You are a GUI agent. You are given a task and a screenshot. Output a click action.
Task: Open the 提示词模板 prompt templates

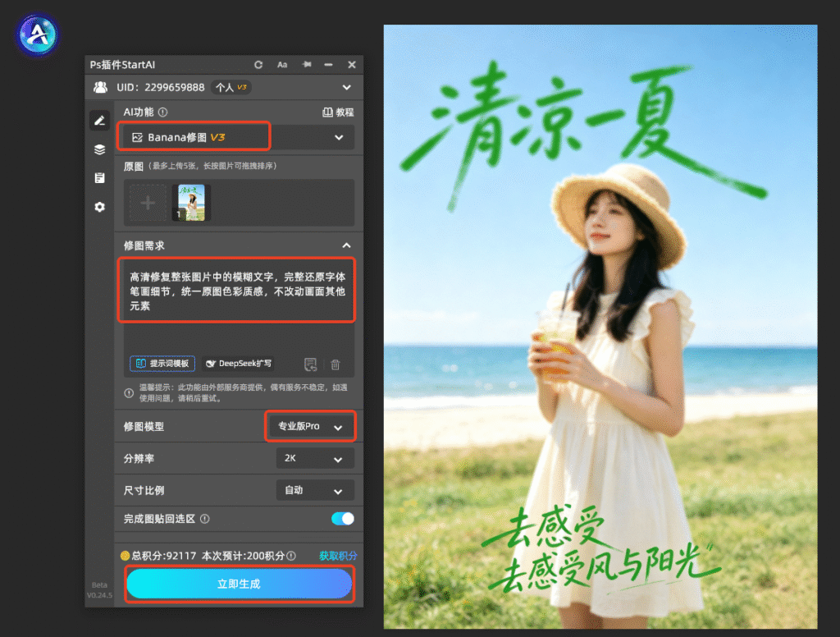pyautogui.click(x=162, y=364)
